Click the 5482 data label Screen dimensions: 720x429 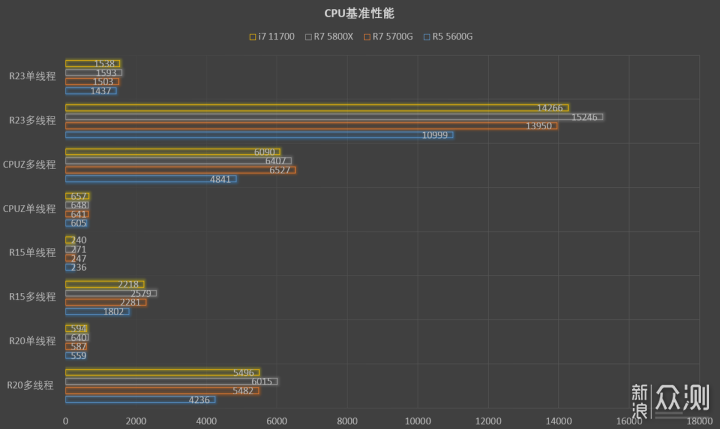243,391
